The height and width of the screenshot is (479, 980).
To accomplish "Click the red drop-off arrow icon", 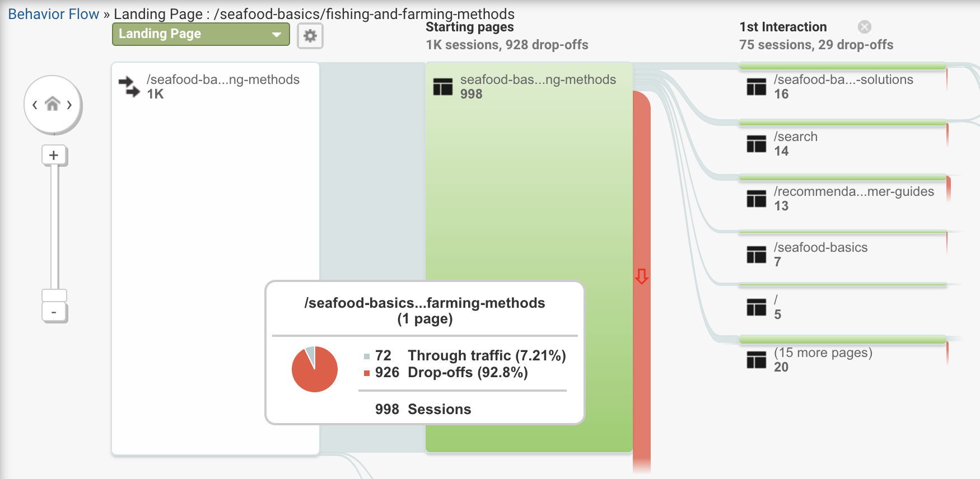I will (642, 276).
